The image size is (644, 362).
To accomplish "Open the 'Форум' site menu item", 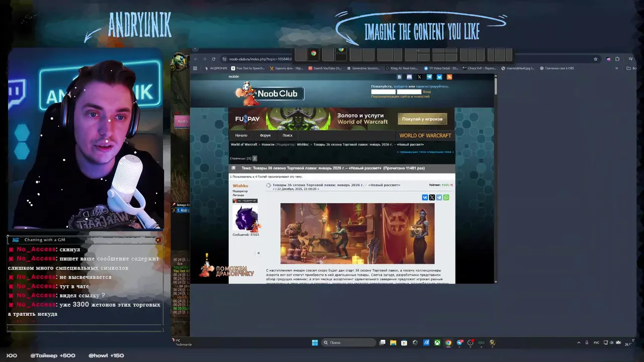I will coord(265,135).
